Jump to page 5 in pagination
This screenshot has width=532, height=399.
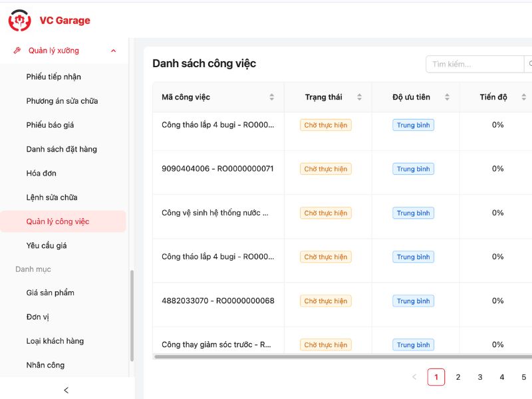[x=523, y=377]
